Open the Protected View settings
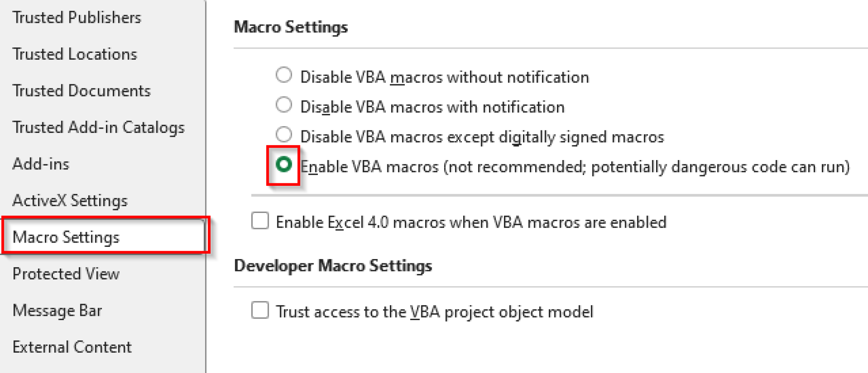 pyautogui.click(x=66, y=274)
